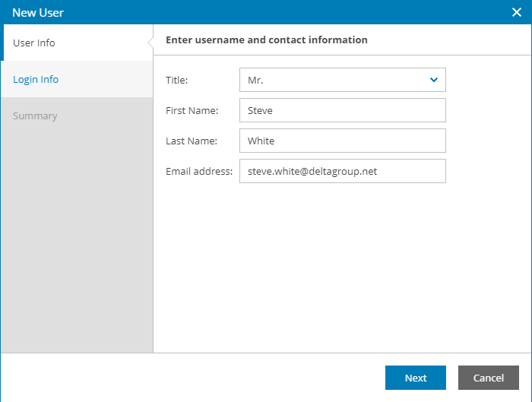Image resolution: width=532 pixels, height=402 pixels.
Task: Click the 'Email address:' label
Action: 199,171
